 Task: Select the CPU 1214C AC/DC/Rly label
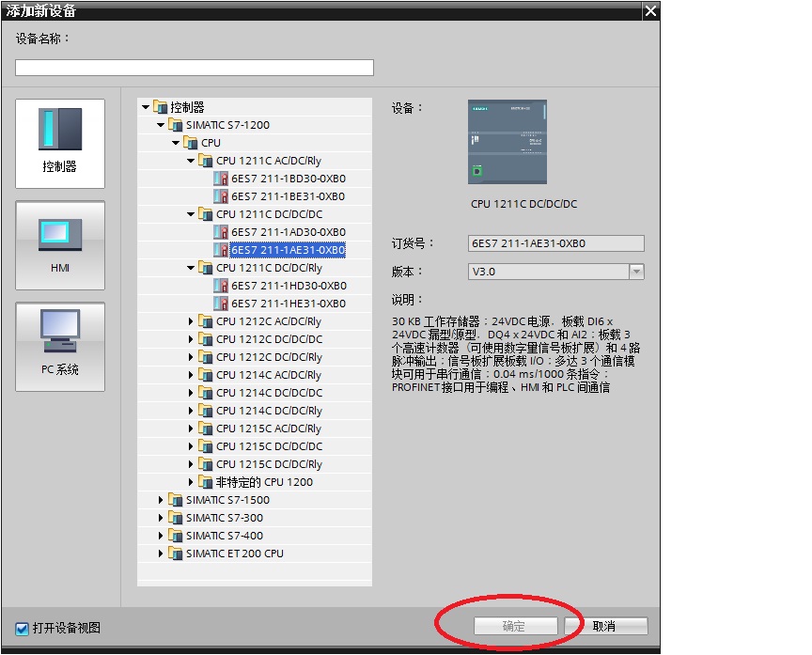[269, 375]
